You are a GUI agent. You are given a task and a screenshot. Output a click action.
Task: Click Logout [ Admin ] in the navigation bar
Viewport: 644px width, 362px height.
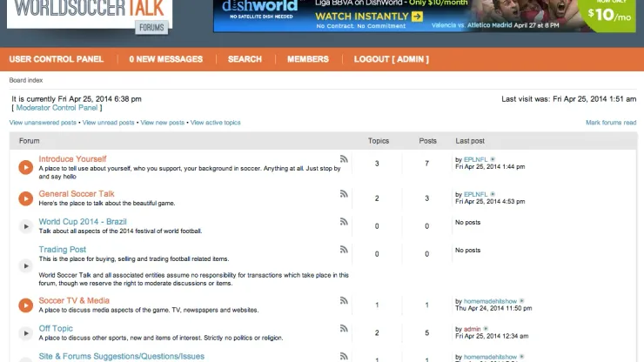pyautogui.click(x=391, y=59)
